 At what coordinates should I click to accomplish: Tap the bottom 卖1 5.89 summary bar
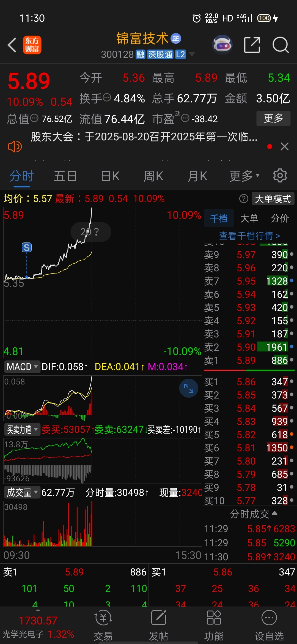click(x=74, y=572)
